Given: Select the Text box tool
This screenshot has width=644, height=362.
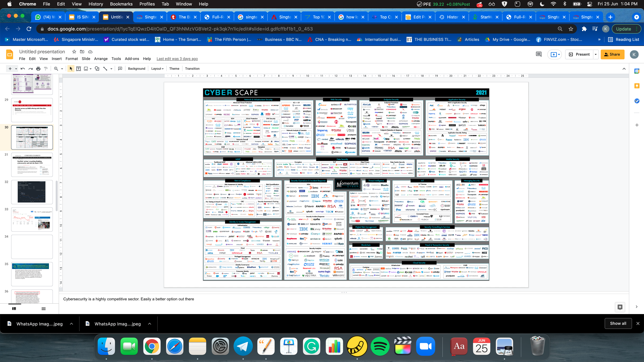Looking at the screenshot, I should [x=78, y=68].
